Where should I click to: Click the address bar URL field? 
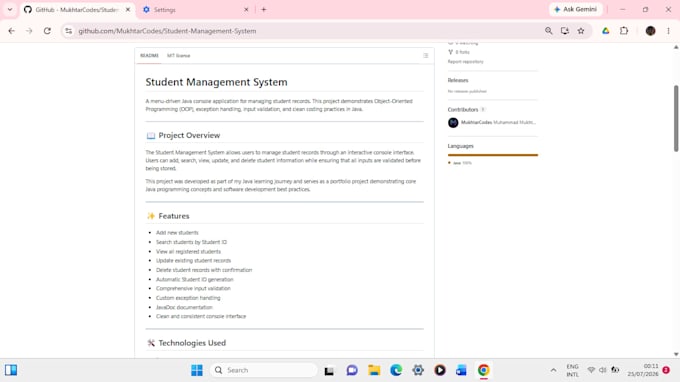point(304,31)
